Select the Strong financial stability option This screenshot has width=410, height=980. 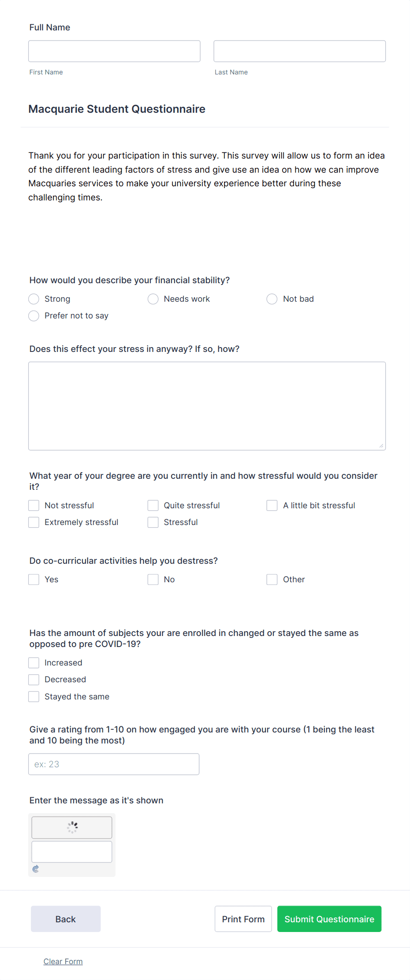click(x=34, y=299)
